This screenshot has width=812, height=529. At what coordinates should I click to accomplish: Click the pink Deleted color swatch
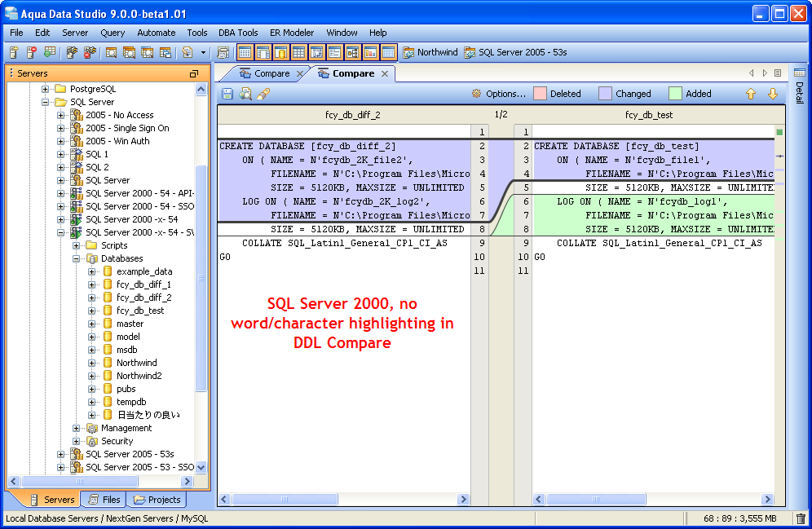coord(541,94)
